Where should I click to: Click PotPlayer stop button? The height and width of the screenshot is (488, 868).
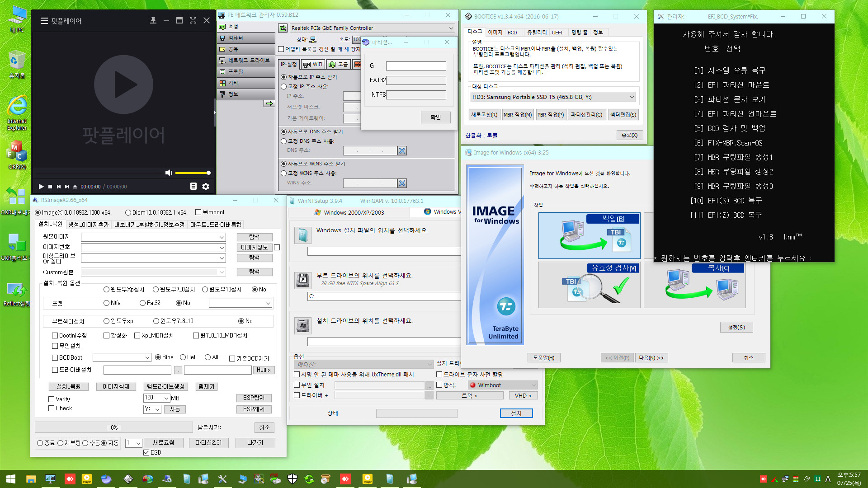(x=50, y=187)
